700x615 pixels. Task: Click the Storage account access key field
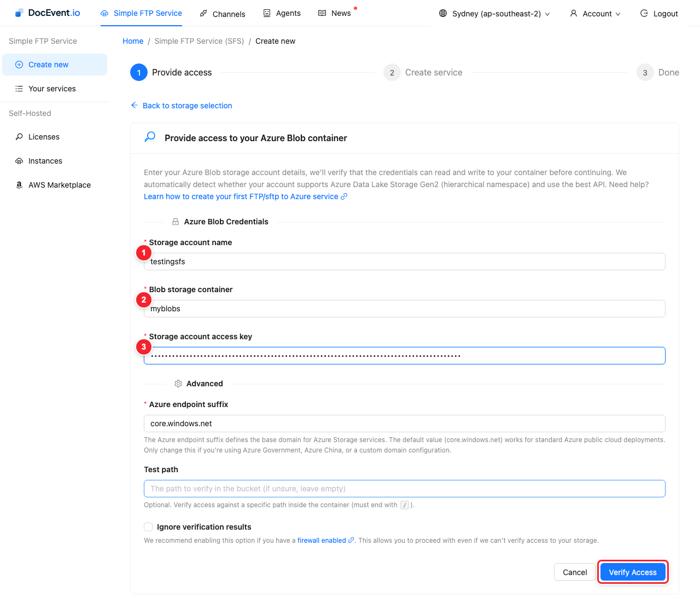click(x=405, y=356)
